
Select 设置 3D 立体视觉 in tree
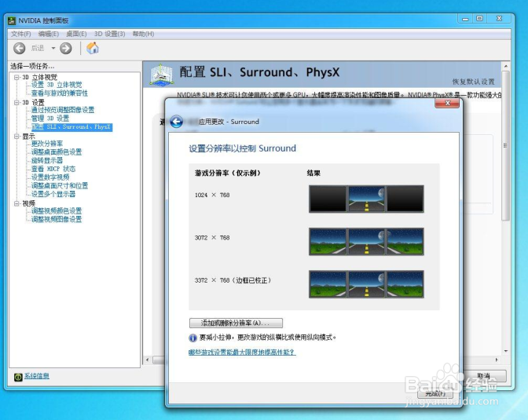pos(57,85)
